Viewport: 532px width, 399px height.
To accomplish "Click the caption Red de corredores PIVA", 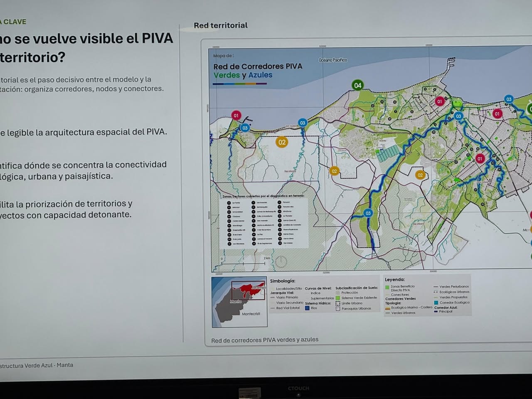I will [265, 340].
